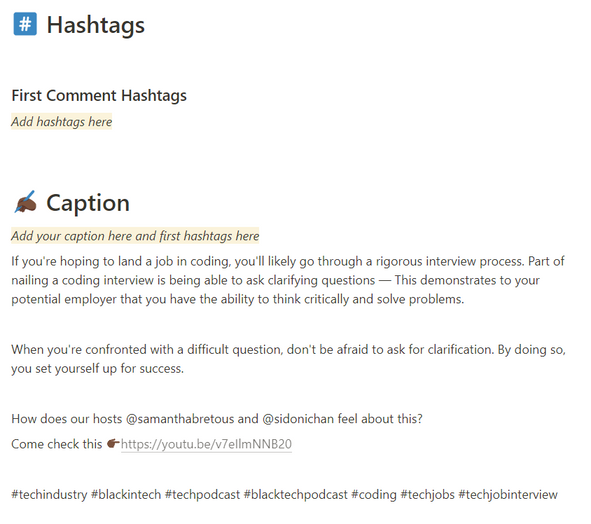This screenshot has height=524, width=591.
Task: Click the 'Add hashtags here' placeholder
Action: [x=62, y=122]
